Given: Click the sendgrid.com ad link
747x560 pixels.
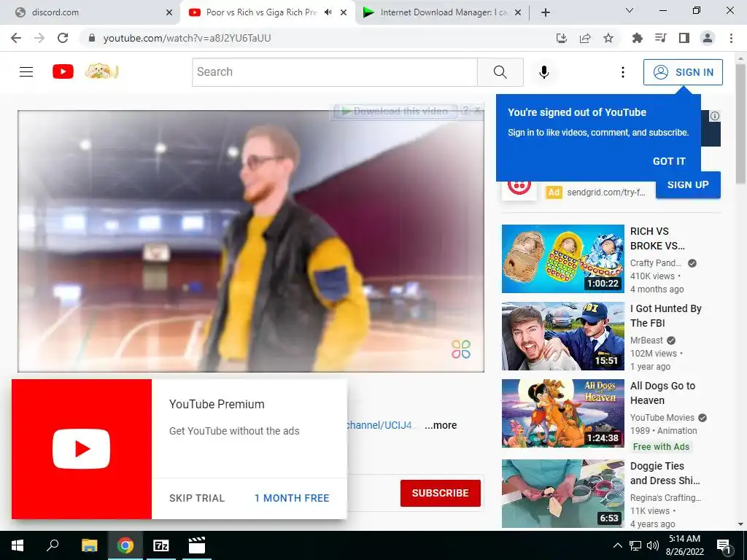Looking at the screenshot, I should coord(606,192).
